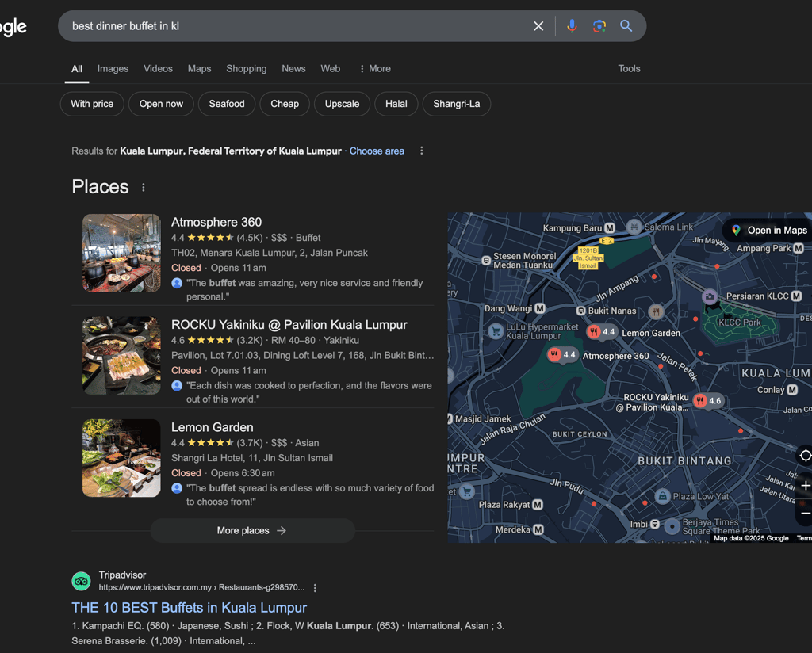Expand the More search categories menu
The image size is (812, 653).
click(375, 69)
